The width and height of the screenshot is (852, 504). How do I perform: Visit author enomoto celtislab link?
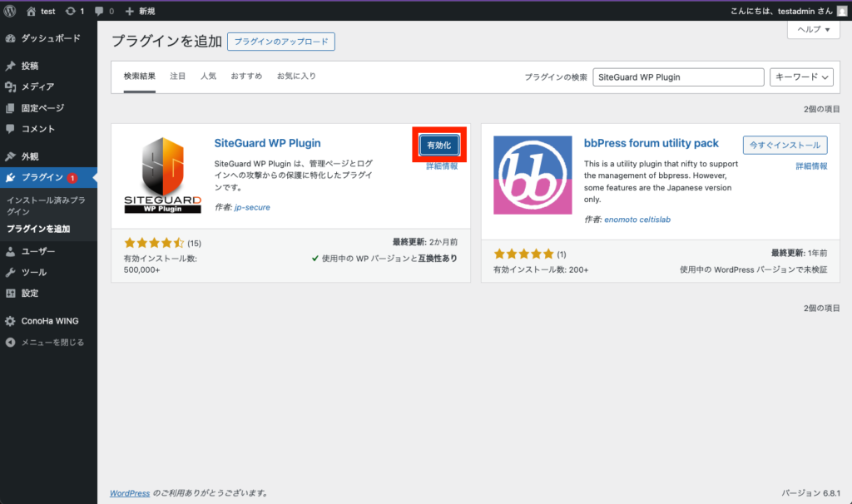(637, 220)
